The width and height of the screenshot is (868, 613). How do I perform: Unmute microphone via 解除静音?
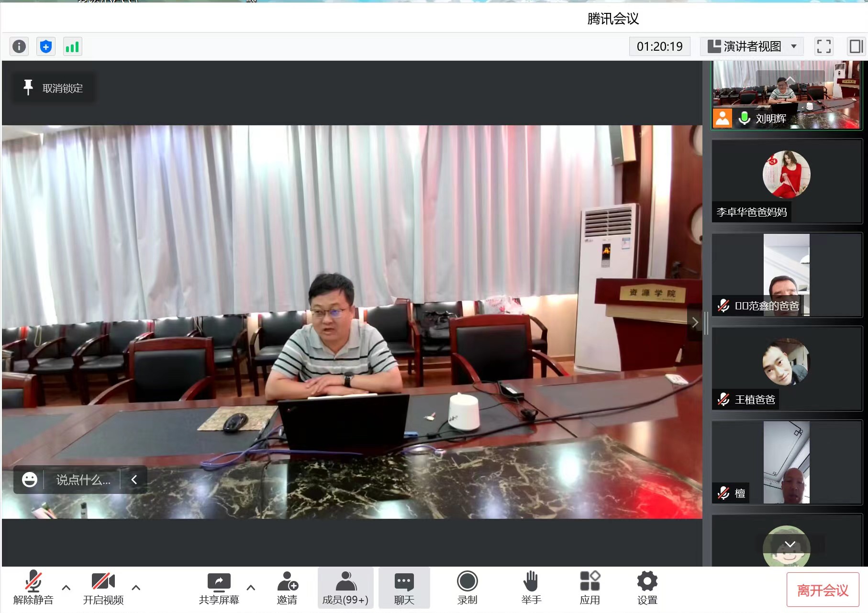[x=33, y=588]
